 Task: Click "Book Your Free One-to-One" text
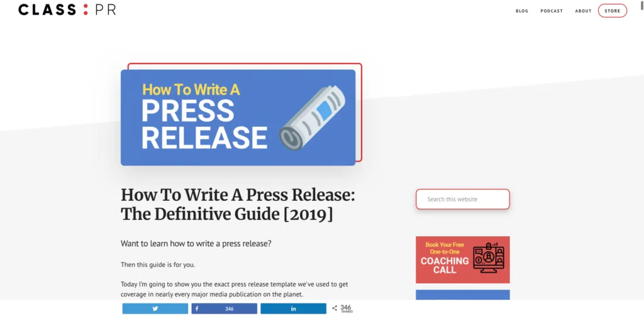(x=445, y=248)
